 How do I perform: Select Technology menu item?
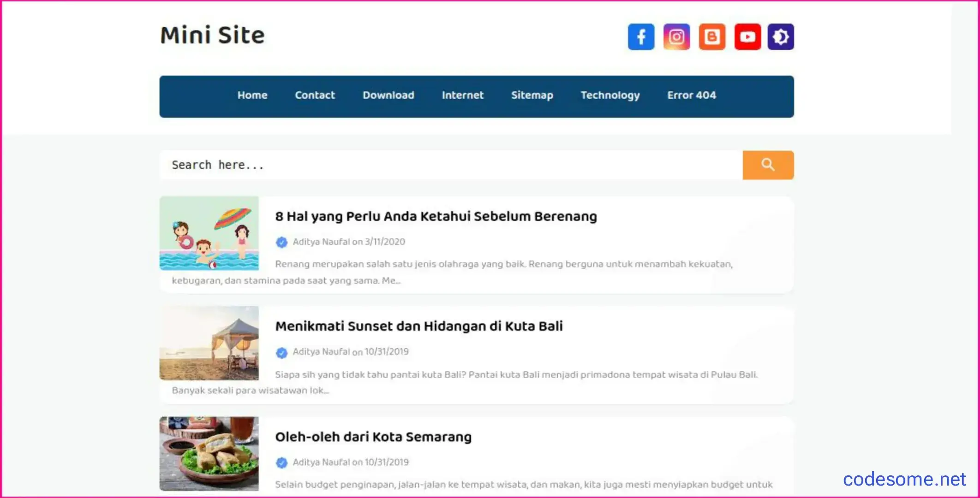(x=610, y=95)
